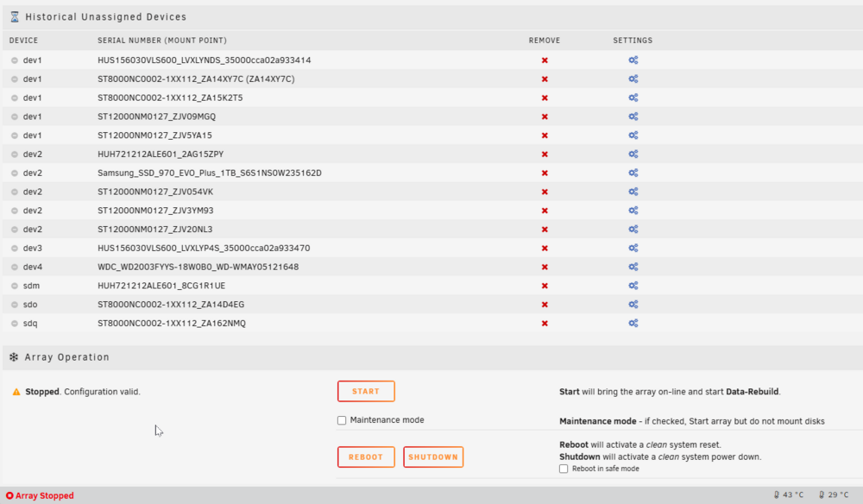Open settings for HUH721212ALE601_2AG15ZPY
Screen dimensions: 863x504
[633, 154]
